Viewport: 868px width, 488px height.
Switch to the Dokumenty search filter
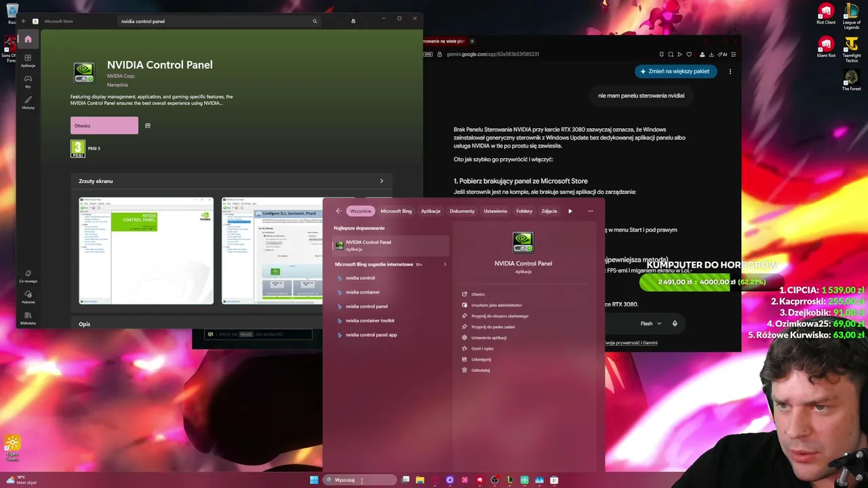coord(462,211)
